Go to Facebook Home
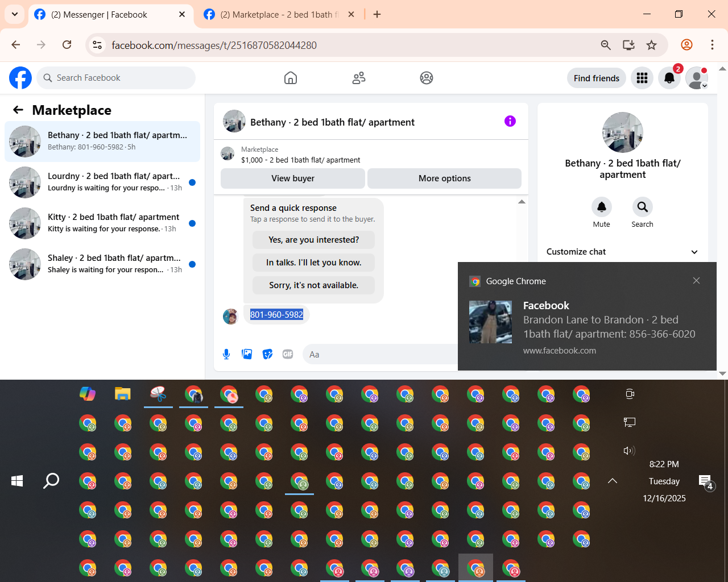This screenshot has width=728, height=582. 291,78
